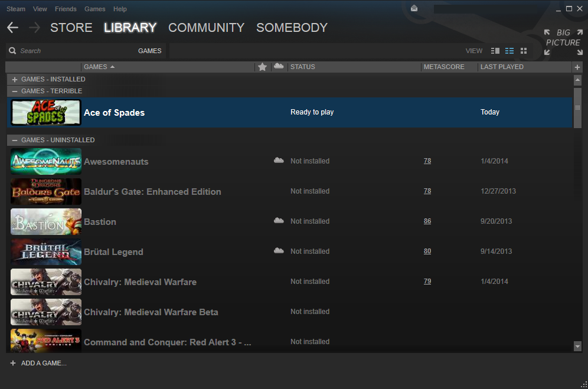Go to the STORE tab
This screenshot has height=389, width=588.
pyautogui.click(x=71, y=27)
